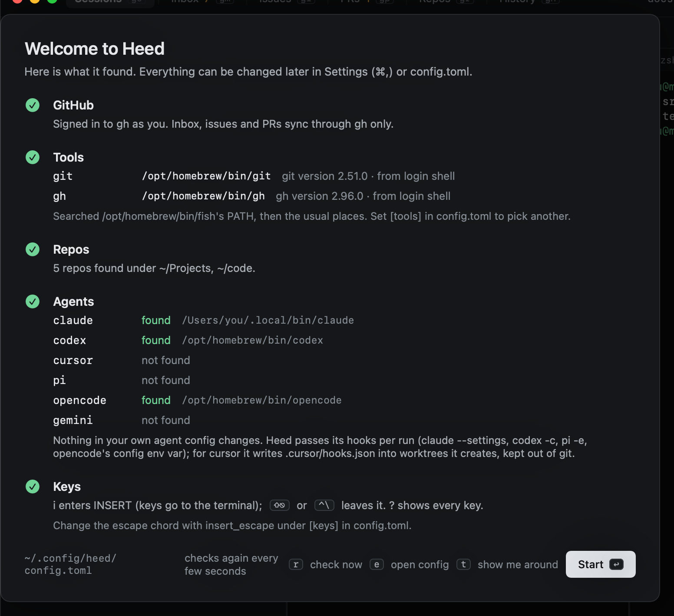Click 'not found' status next to gemini
This screenshot has width=674, height=616.
tap(166, 420)
